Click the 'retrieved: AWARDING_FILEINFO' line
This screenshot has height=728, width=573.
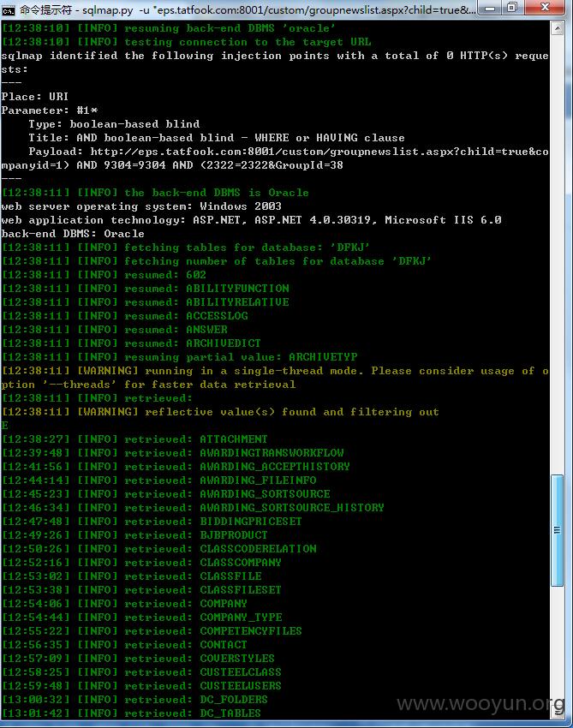158,480
